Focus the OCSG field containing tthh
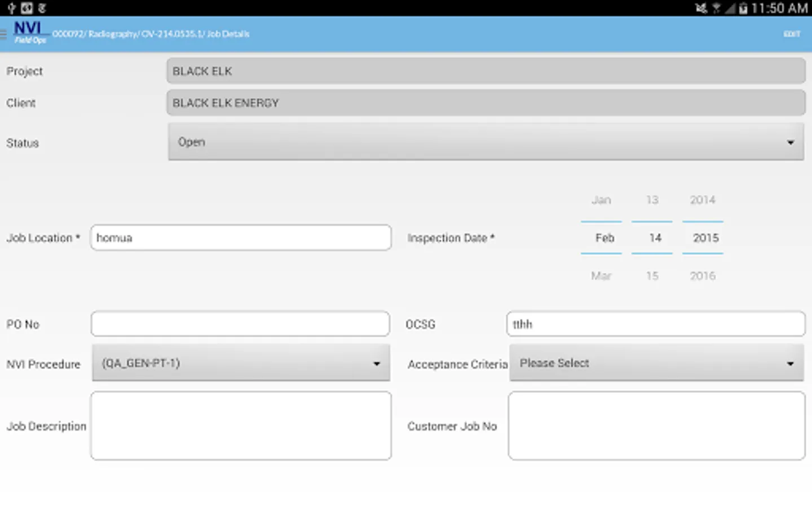This screenshot has height=508, width=812. tap(656, 324)
